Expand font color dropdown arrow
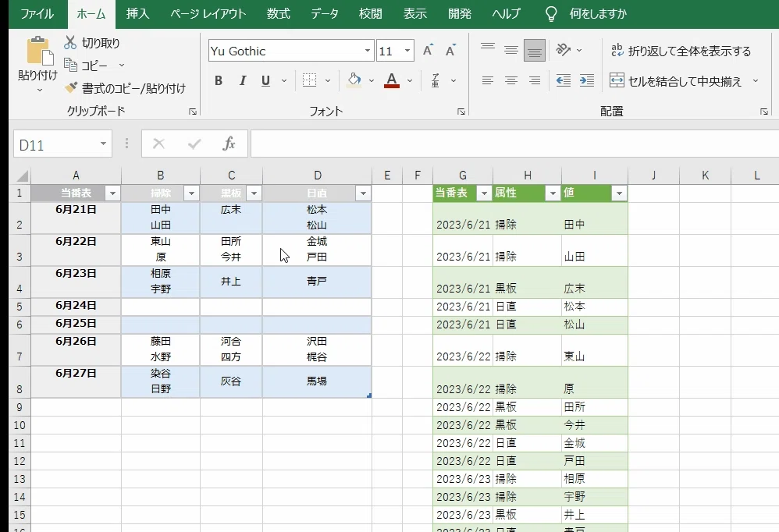The image size is (779, 532). [410, 80]
